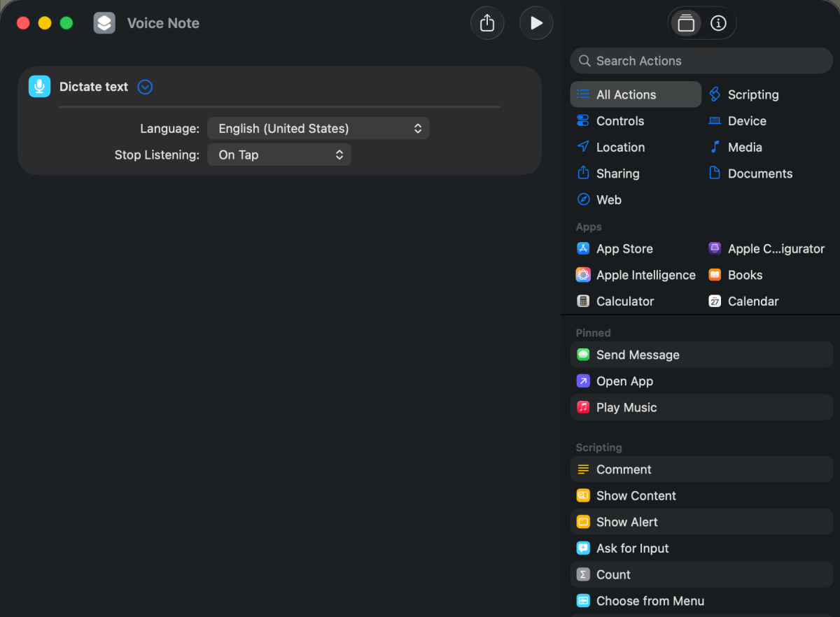840x617 pixels.
Task: Open the Location actions category
Action: (x=619, y=147)
